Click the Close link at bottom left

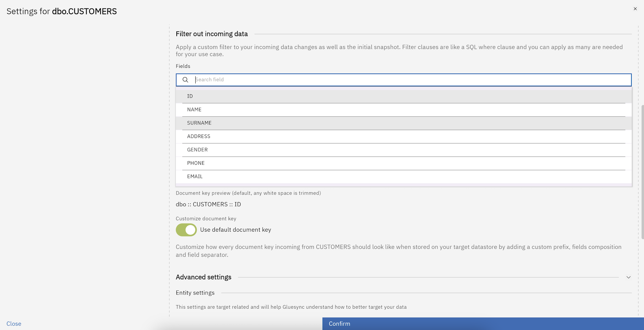(x=14, y=324)
